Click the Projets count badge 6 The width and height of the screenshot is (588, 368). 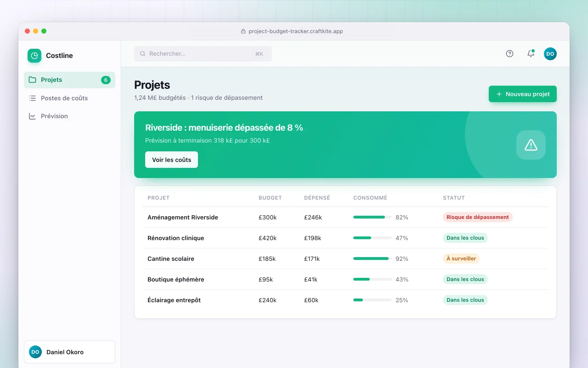tap(106, 80)
